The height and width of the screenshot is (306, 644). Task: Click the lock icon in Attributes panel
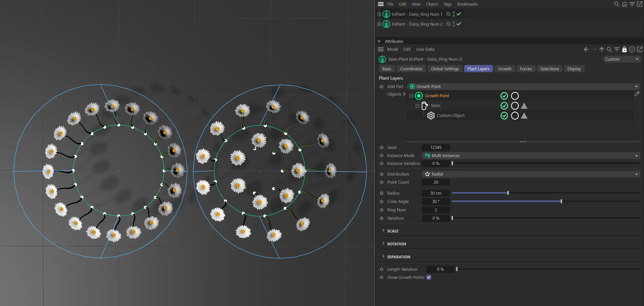pyautogui.click(x=624, y=49)
